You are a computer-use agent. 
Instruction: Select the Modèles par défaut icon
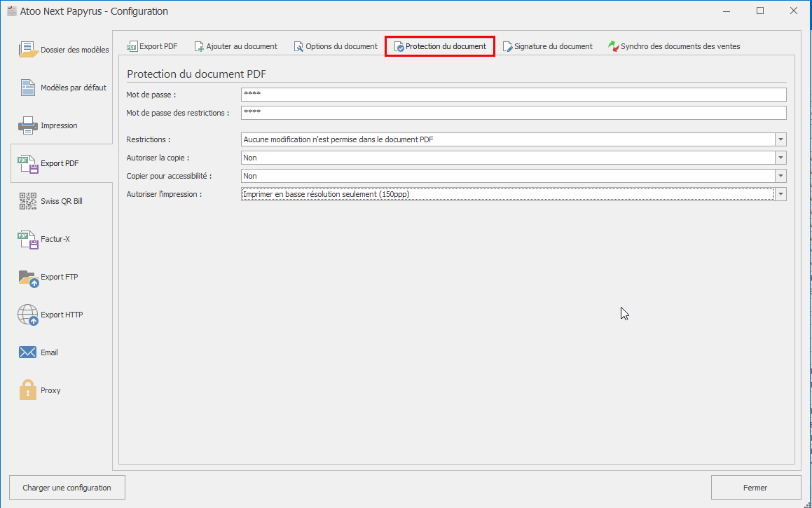(x=28, y=88)
